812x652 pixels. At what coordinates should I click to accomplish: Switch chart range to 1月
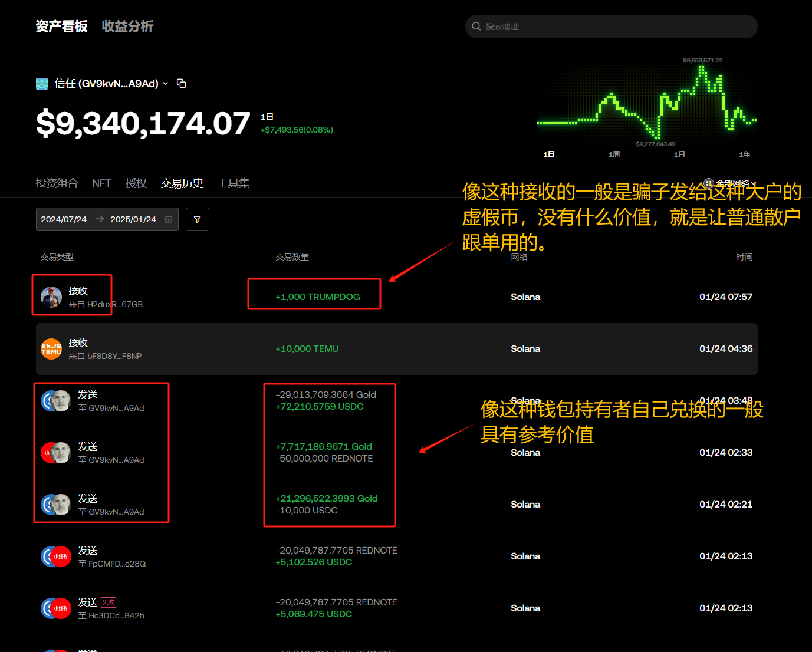pyautogui.click(x=679, y=154)
